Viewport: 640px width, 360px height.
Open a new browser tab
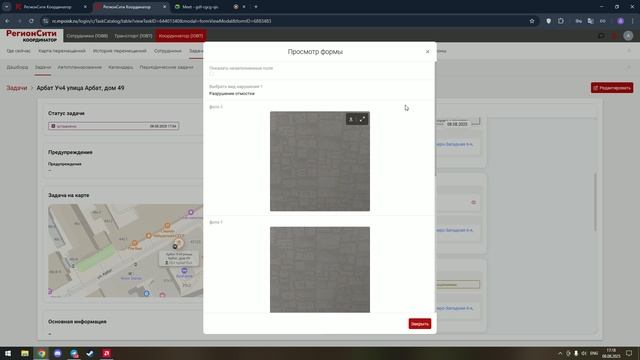256,7
